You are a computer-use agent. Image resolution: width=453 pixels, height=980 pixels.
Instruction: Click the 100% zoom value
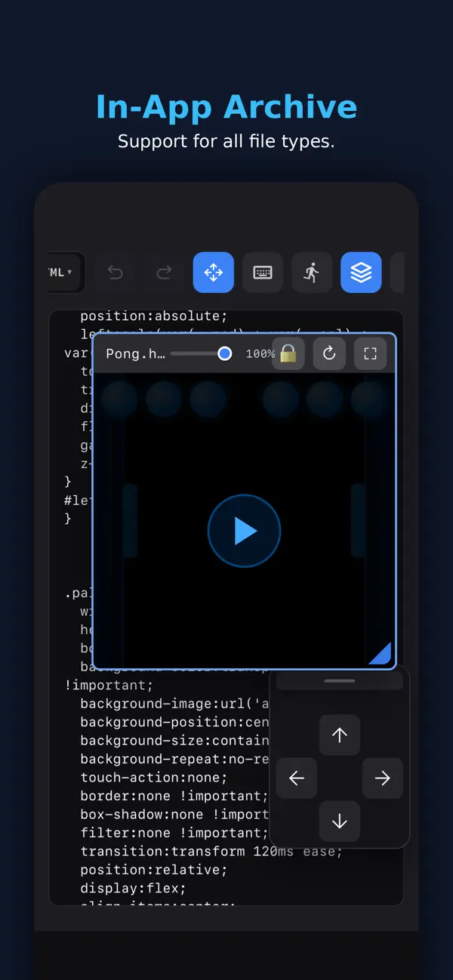click(x=260, y=353)
